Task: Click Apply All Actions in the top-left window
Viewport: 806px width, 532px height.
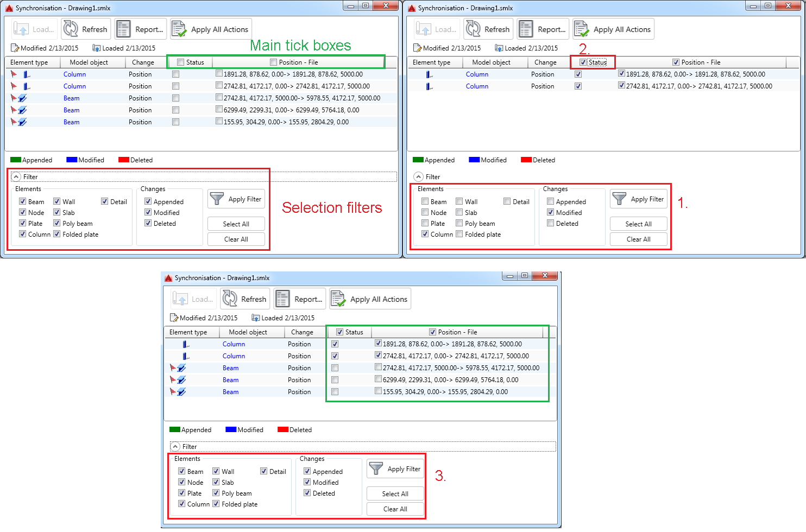Action: [x=211, y=29]
